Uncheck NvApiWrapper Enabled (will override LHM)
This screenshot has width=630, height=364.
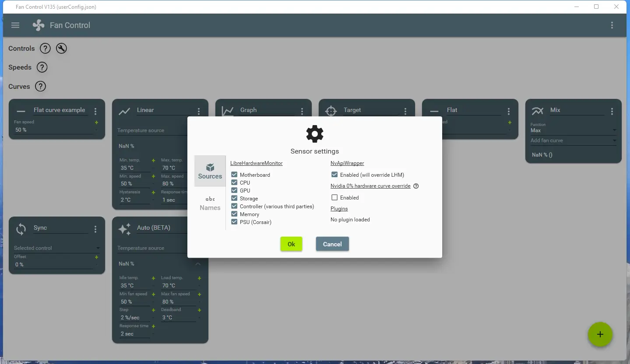[x=334, y=175]
